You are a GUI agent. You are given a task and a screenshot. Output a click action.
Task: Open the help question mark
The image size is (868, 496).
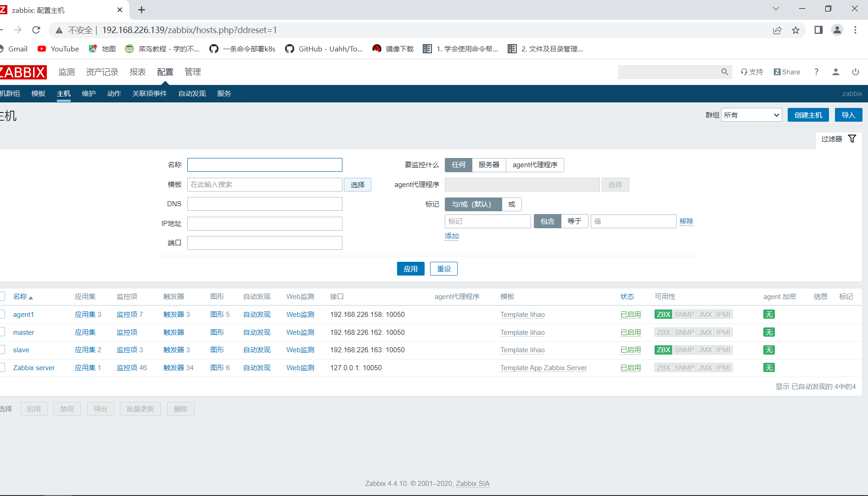point(816,72)
